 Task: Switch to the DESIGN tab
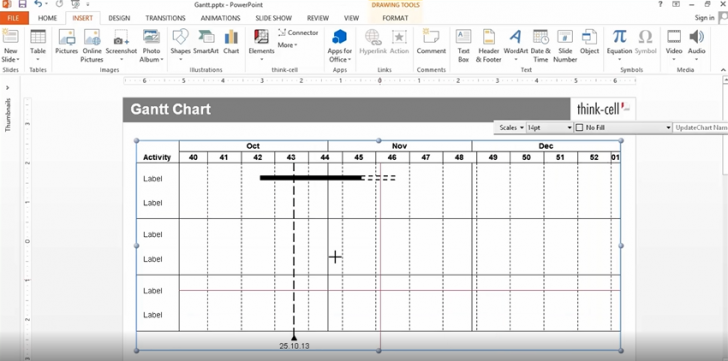[x=119, y=18]
